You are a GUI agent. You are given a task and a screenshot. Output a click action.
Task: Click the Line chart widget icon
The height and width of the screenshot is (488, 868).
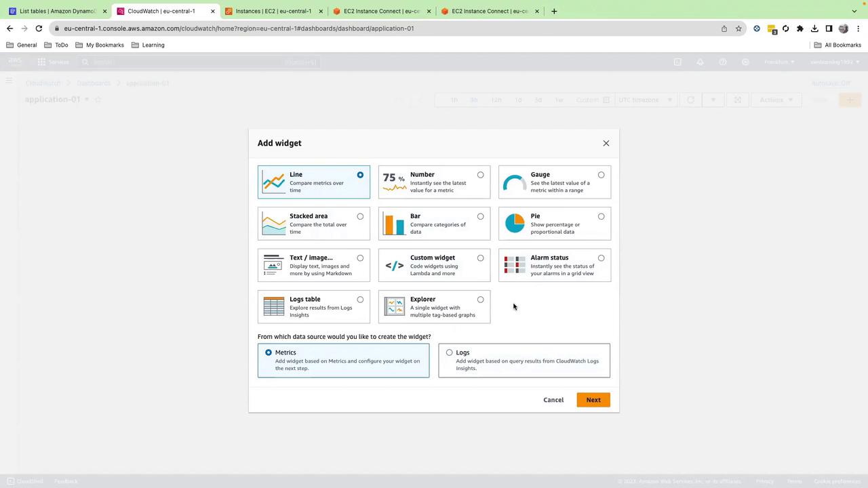[273, 182]
